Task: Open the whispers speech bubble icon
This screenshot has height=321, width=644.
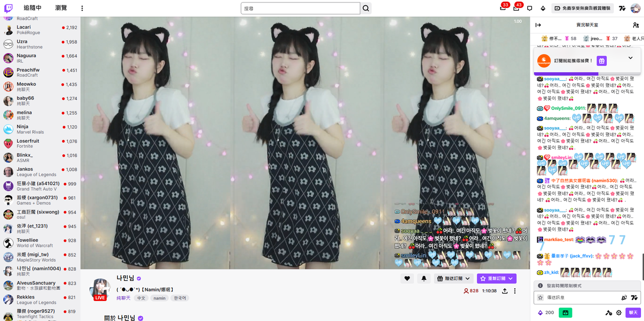Action: click(530, 8)
